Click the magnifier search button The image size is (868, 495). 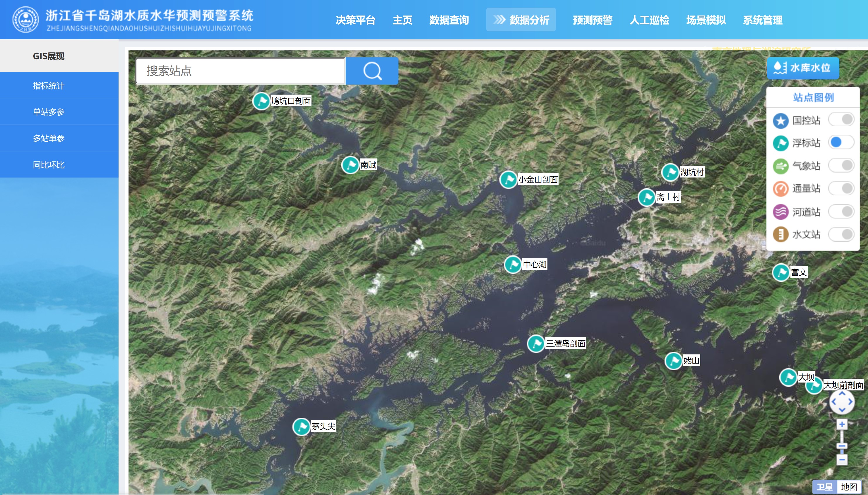point(372,71)
